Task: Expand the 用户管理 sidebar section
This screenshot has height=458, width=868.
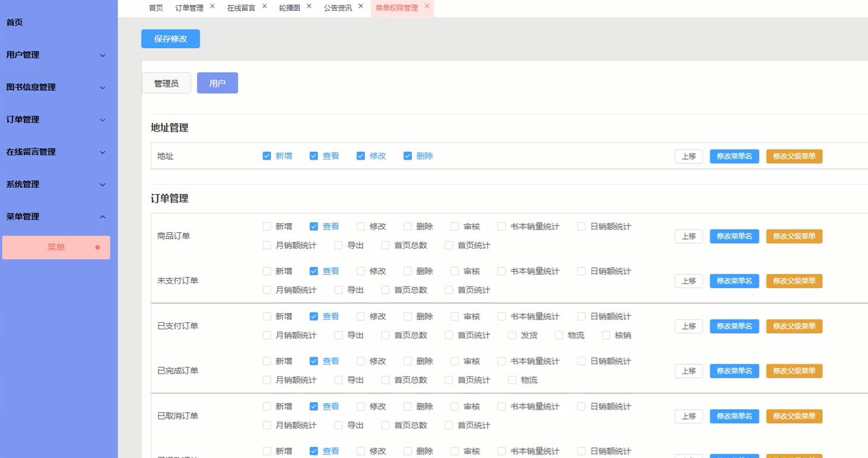Action: click(102, 55)
